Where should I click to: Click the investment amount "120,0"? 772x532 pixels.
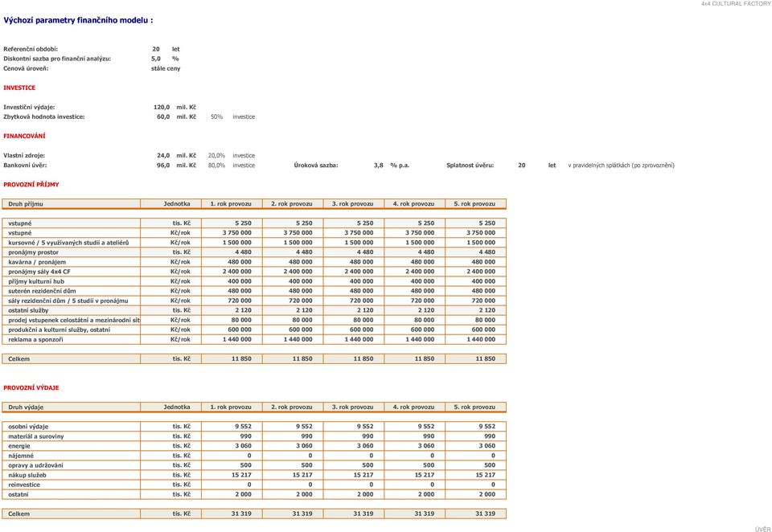pos(162,108)
